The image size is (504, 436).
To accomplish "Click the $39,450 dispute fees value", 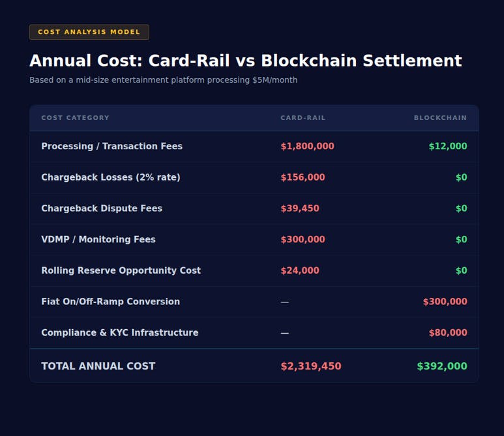I will 300,209.
